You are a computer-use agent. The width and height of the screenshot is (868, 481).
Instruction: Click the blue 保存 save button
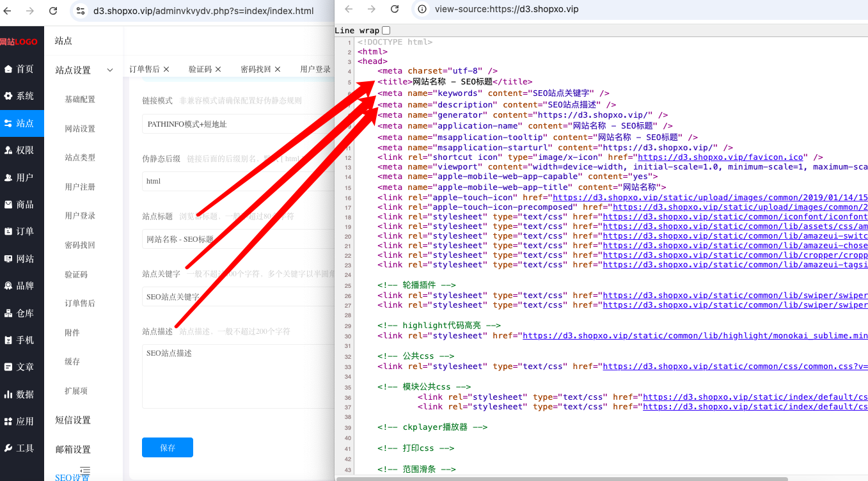[168, 448]
